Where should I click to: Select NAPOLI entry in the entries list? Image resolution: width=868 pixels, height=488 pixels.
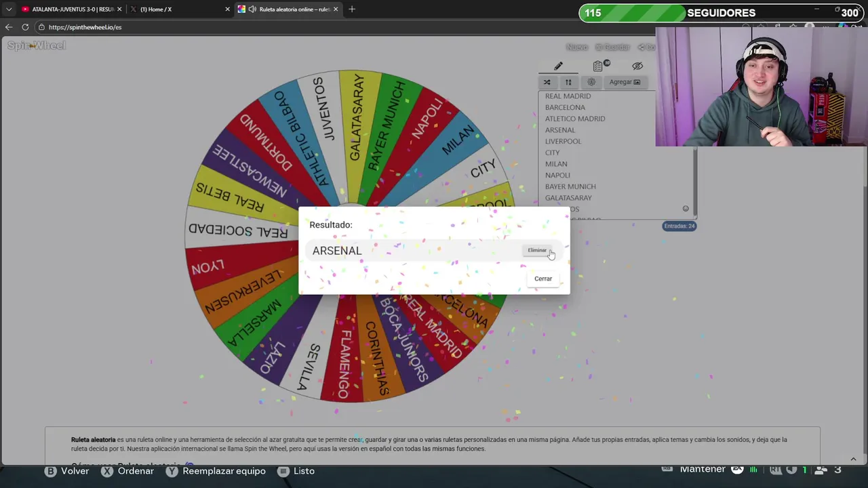(x=557, y=175)
